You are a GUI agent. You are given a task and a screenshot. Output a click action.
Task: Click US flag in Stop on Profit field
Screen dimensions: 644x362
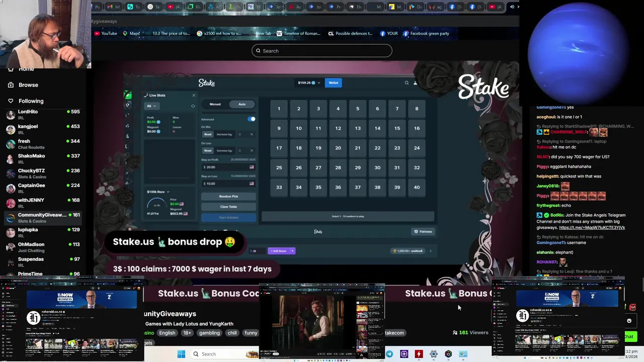tap(252, 167)
